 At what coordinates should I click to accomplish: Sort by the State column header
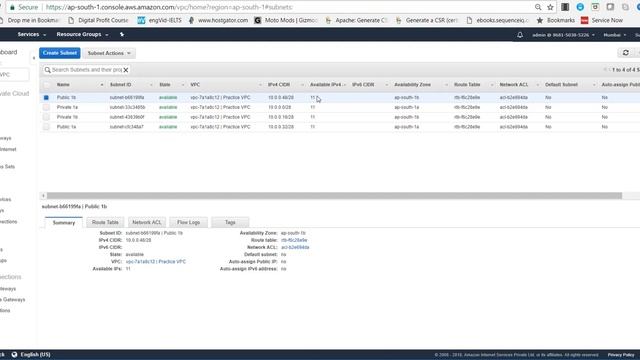coord(165,85)
